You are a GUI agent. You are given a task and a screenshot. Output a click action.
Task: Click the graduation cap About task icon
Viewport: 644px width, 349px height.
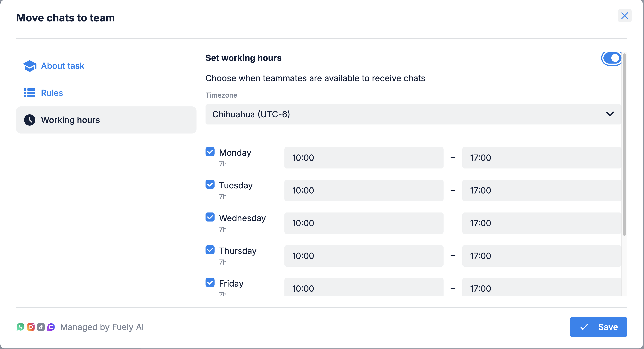30,66
